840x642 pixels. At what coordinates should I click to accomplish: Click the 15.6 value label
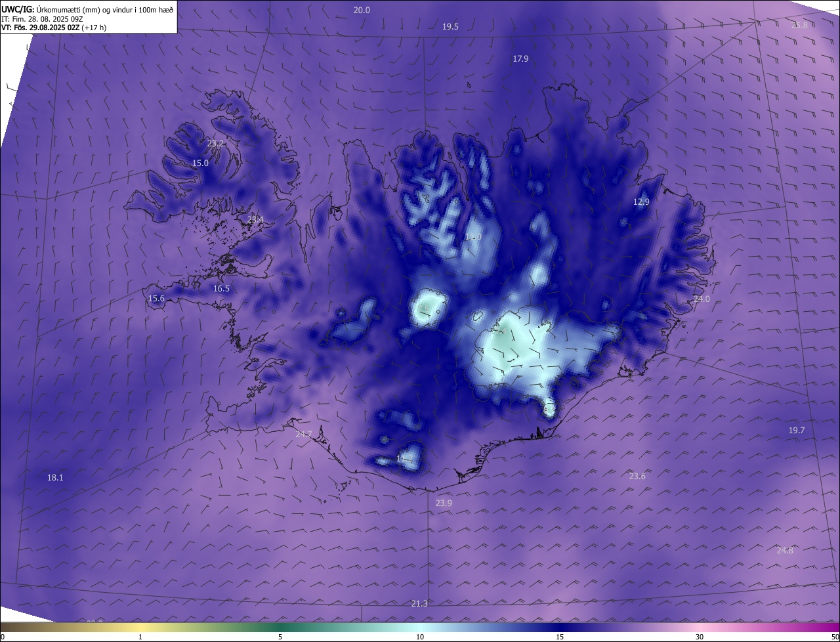click(x=156, y=298)
